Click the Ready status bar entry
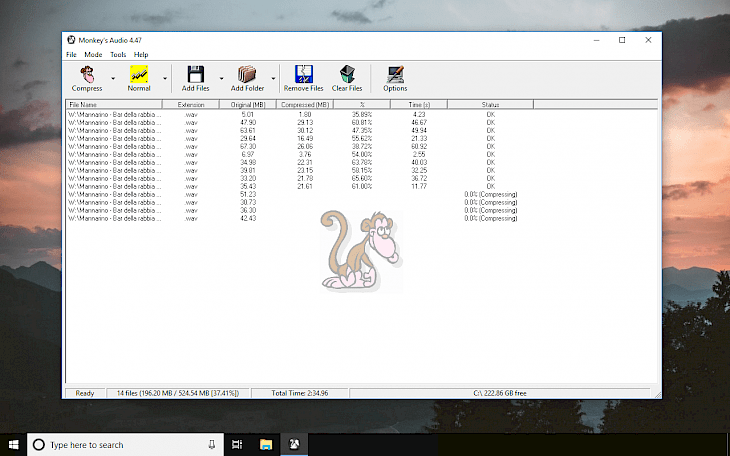The image size is (730, 456). (85, 393)
